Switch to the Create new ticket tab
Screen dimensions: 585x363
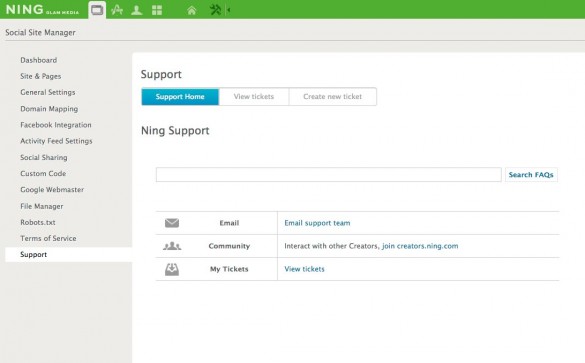(332, 97)
